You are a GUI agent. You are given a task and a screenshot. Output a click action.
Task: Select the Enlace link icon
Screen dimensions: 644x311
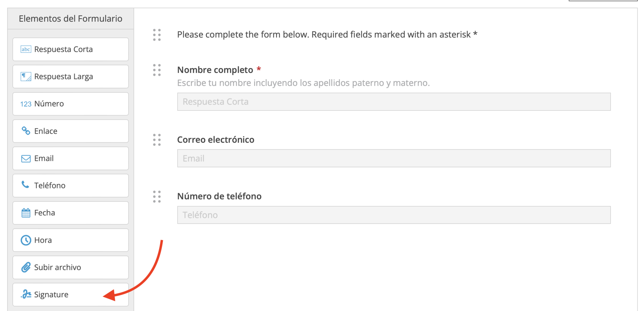click(25, 131)
